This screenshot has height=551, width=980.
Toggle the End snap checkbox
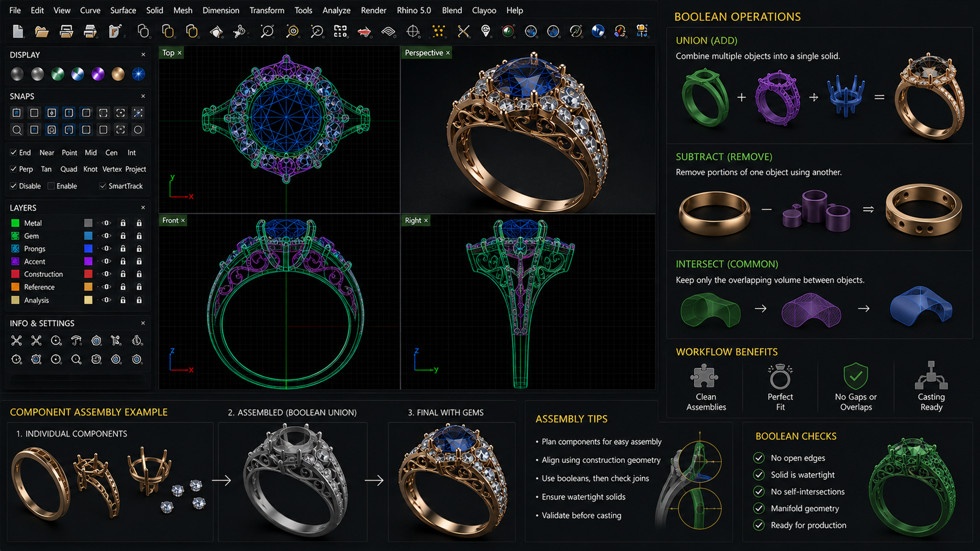click(13, 152)
